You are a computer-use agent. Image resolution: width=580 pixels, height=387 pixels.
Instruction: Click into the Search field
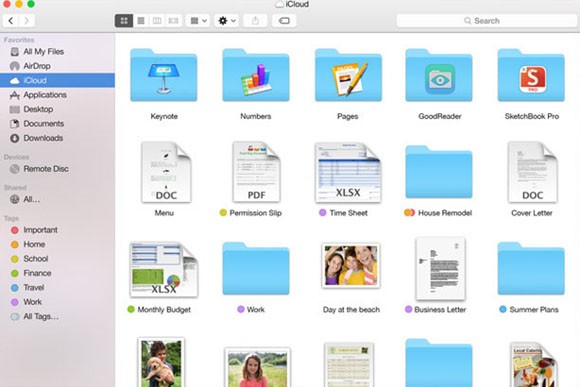click(486, 21)
